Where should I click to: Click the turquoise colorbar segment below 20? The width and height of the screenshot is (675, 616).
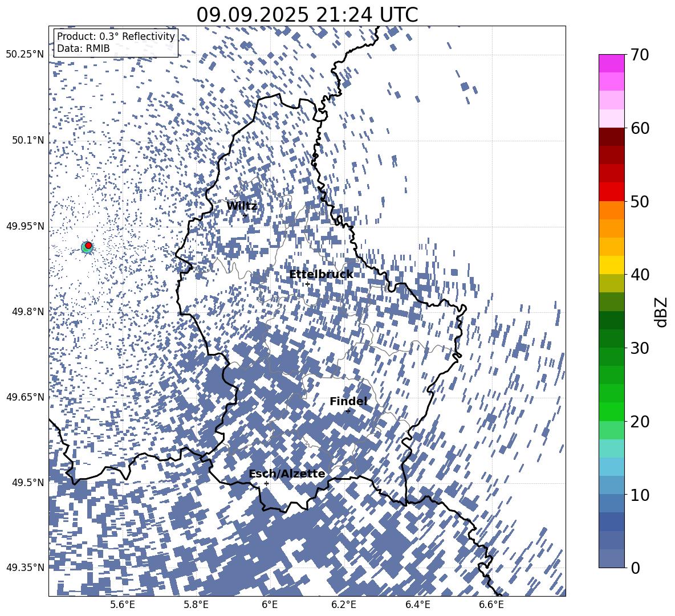click(x=611, y=448)
